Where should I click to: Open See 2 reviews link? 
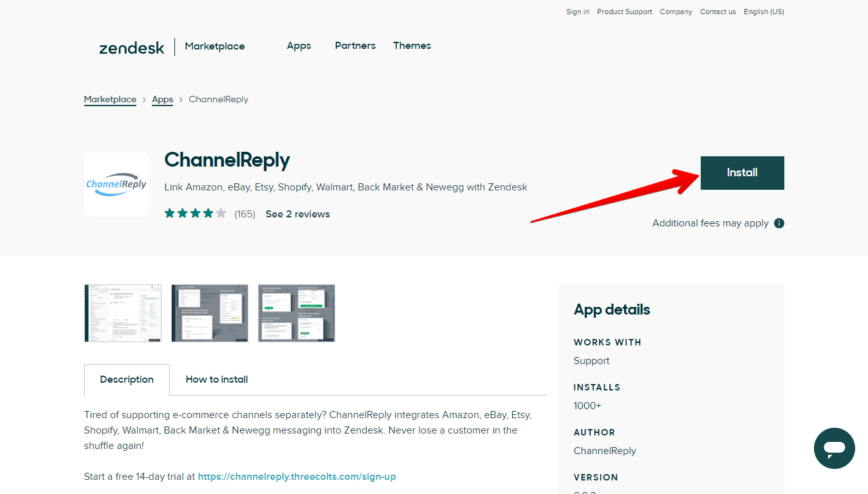[x=298, y=214]
